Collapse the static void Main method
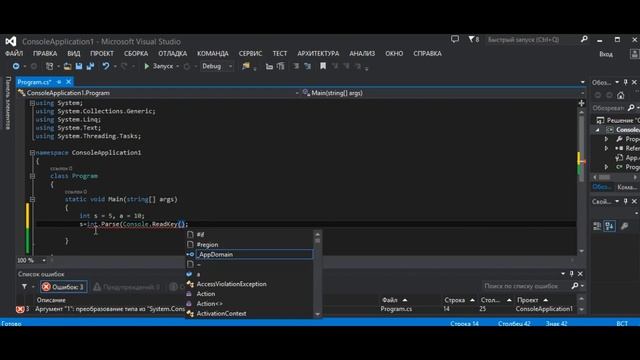The image size is (640, 360). pyautogui.click(x=32, y=200)
